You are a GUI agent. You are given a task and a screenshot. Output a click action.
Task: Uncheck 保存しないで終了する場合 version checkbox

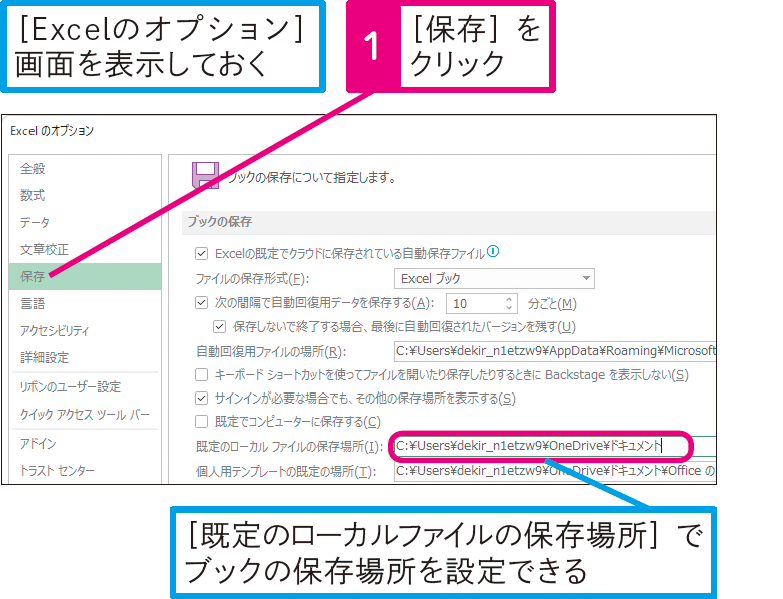point(219,326)
